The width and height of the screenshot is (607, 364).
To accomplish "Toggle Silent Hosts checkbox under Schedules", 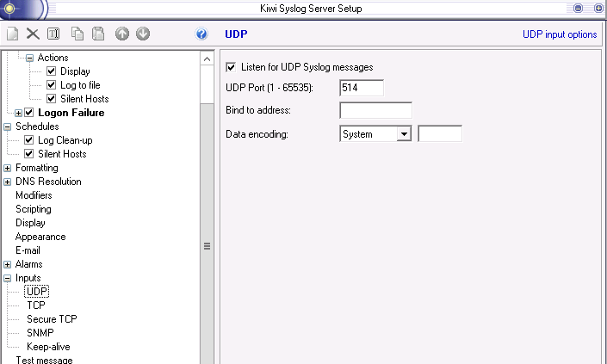I will (29, 154).
